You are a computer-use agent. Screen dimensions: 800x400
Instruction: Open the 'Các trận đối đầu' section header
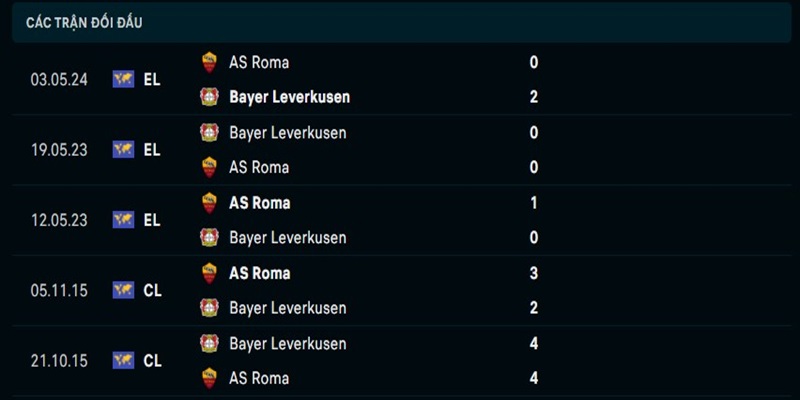coord(84,22)
